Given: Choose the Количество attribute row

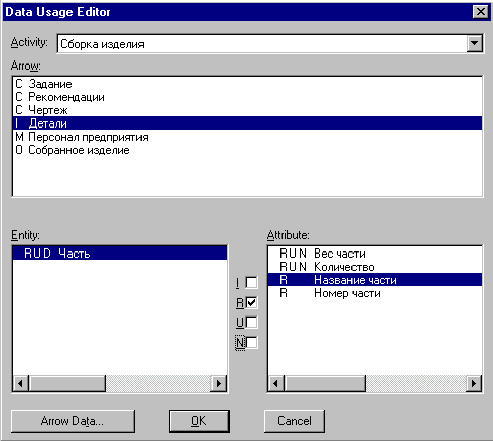Looking at the screenshot, I should point(375,267).
